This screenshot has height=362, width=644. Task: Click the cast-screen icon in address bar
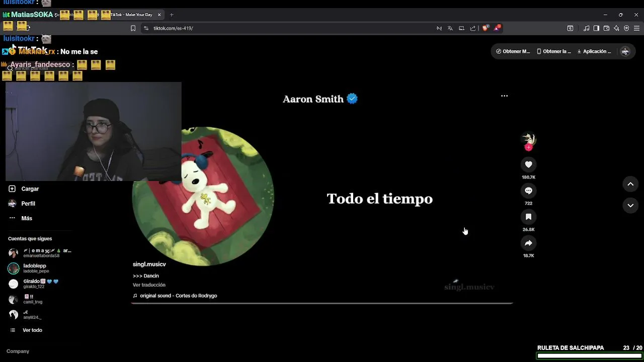(x=461, y=28)
